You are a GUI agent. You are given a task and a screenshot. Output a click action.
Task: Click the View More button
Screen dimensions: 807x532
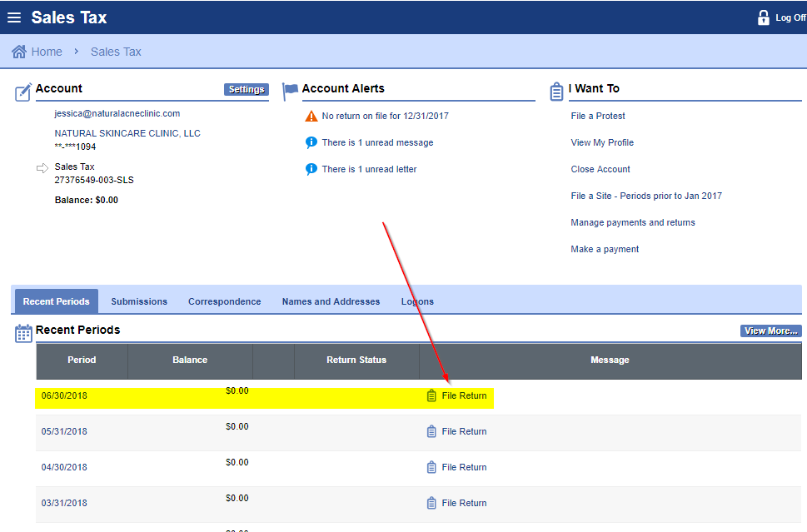(771, 331)
